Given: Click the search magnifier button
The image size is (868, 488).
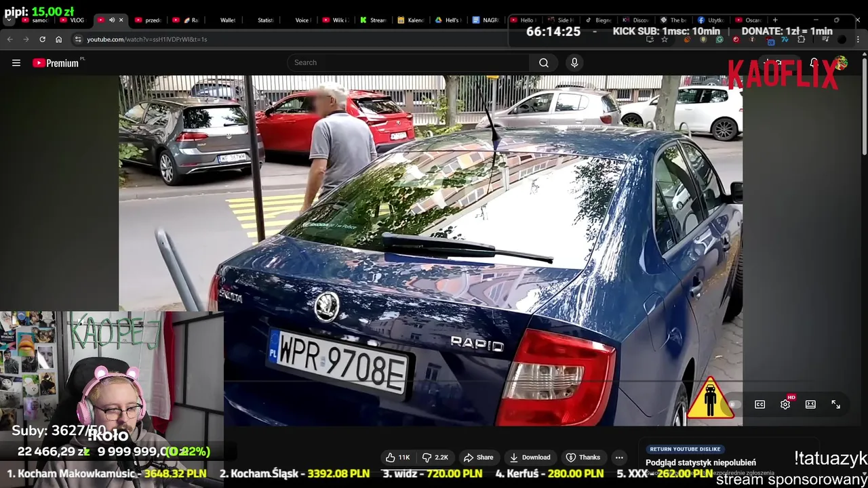Looking at the screenshot, I should pos(544,62).
